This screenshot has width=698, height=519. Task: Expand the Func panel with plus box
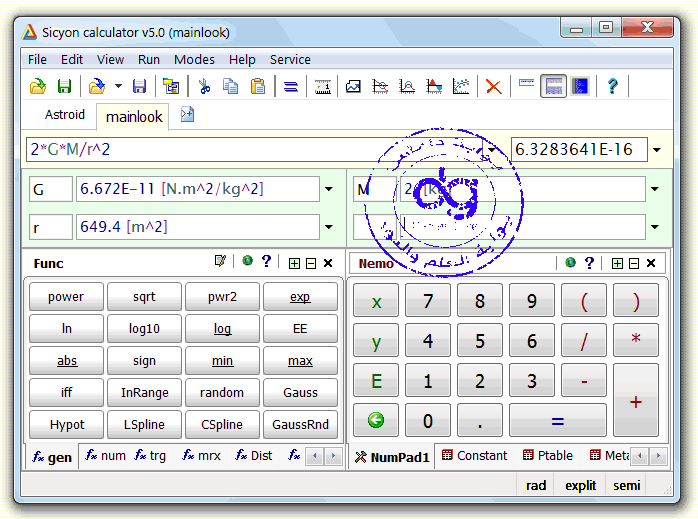(x=294, y=264)
